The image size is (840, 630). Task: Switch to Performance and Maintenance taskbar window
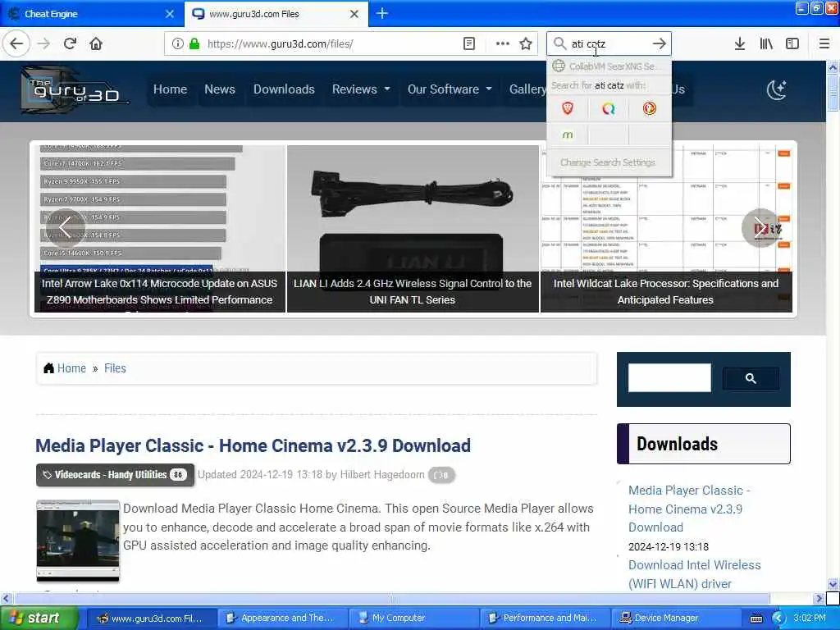click(546, 619)
